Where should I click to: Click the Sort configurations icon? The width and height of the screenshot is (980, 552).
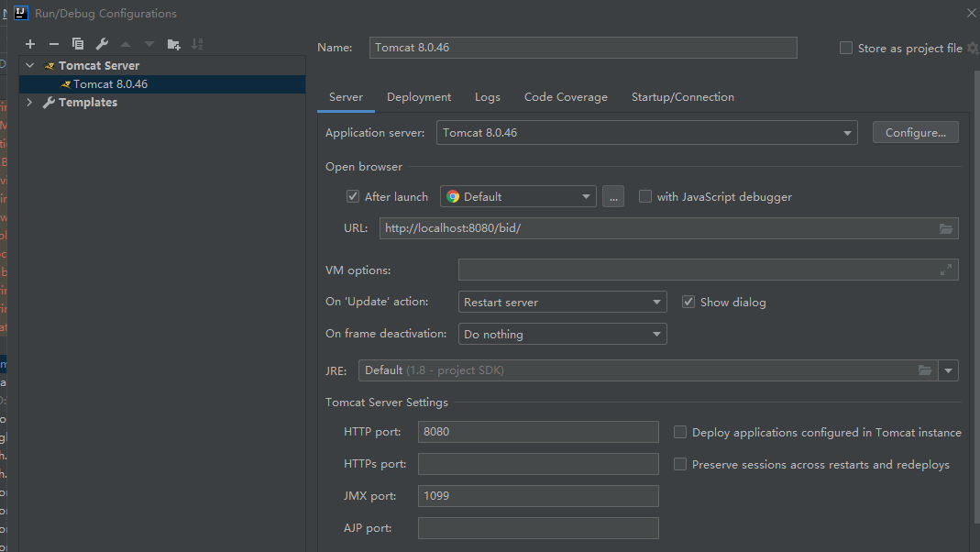tap(197, 44)
